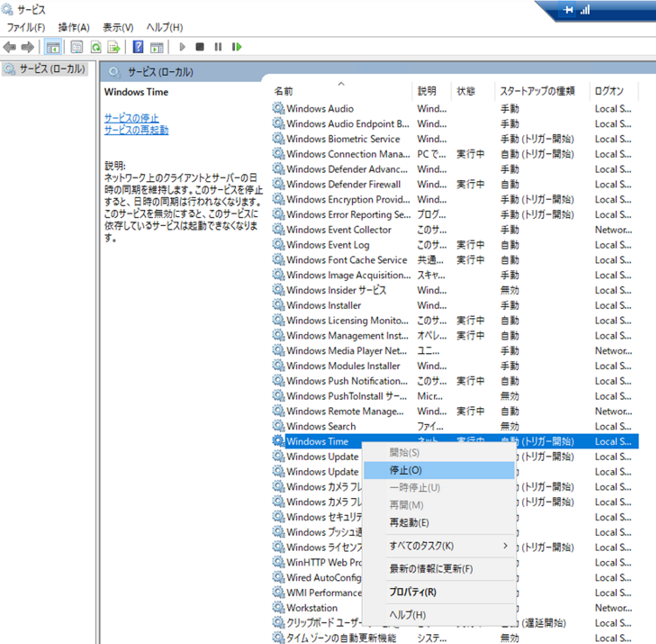656x644 pixels.
Task: Click the Forward arrow in toolbar
Action: pos(27,47)
